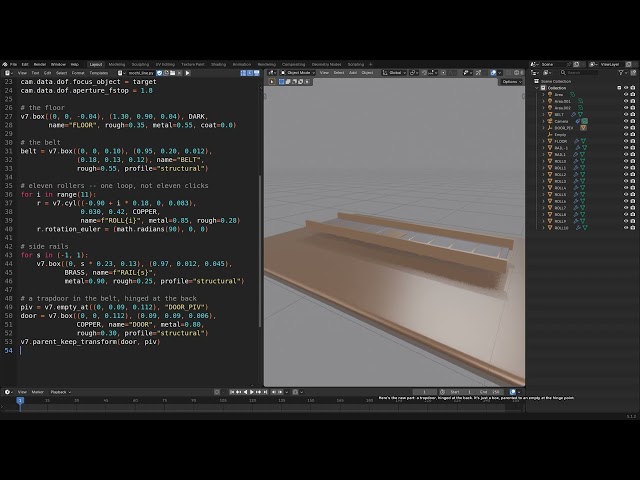This screenshot has width=640, height=480.
Task: Open the timeline Playback dropdown
Action: 60,392
